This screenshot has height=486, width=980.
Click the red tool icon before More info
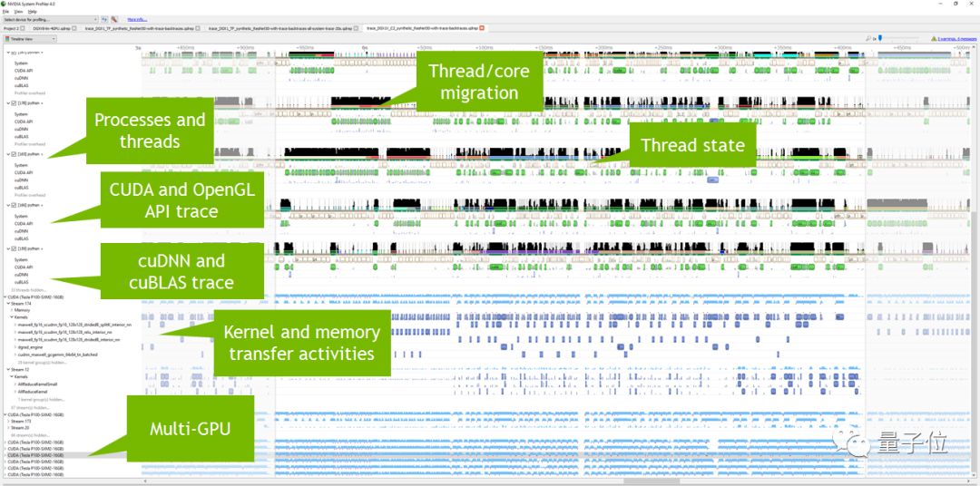[x=114, y=20]
